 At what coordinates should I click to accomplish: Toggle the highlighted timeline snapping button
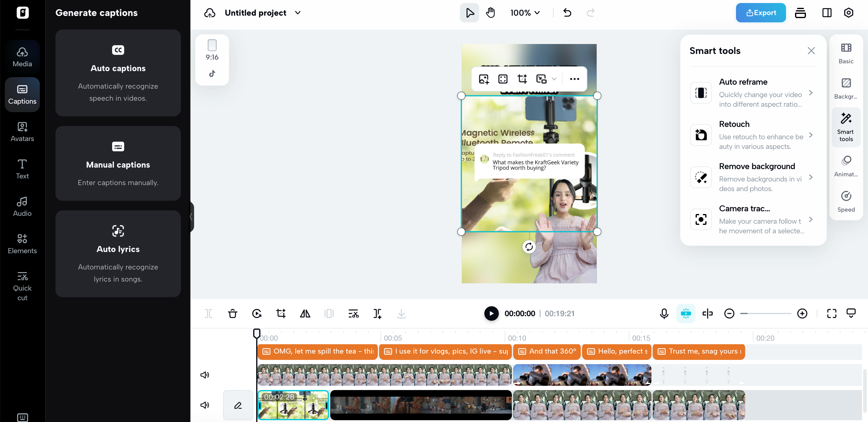pos(686,313)
